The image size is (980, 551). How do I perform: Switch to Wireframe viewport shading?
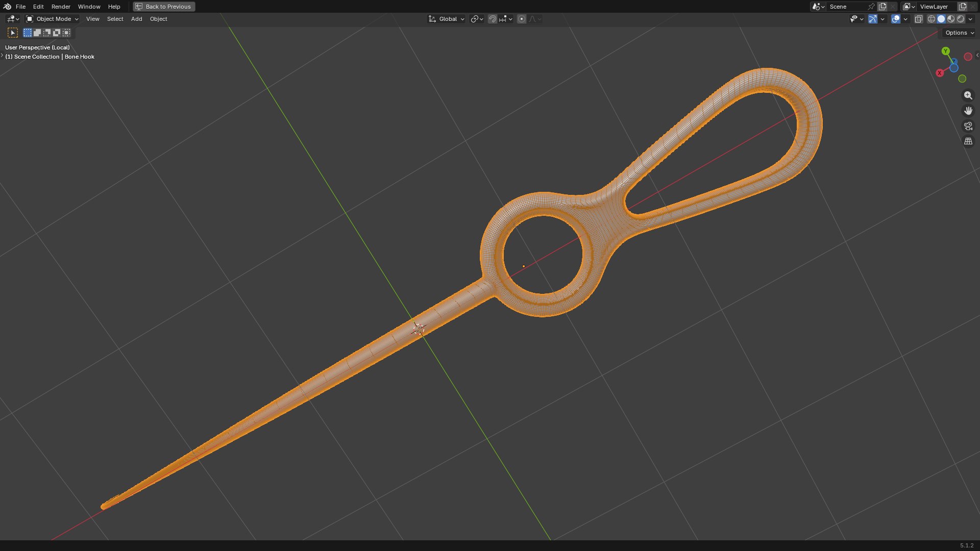(932, 19)
